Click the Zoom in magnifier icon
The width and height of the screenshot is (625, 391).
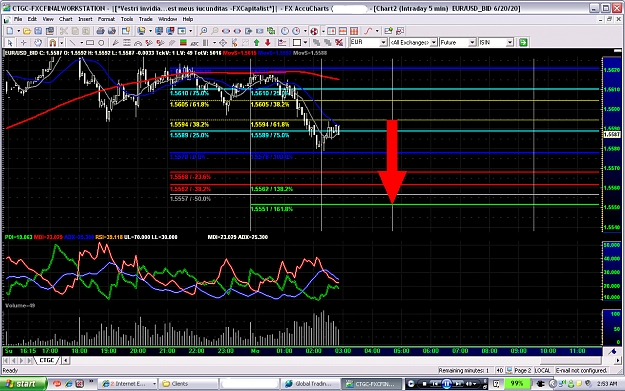203,31
